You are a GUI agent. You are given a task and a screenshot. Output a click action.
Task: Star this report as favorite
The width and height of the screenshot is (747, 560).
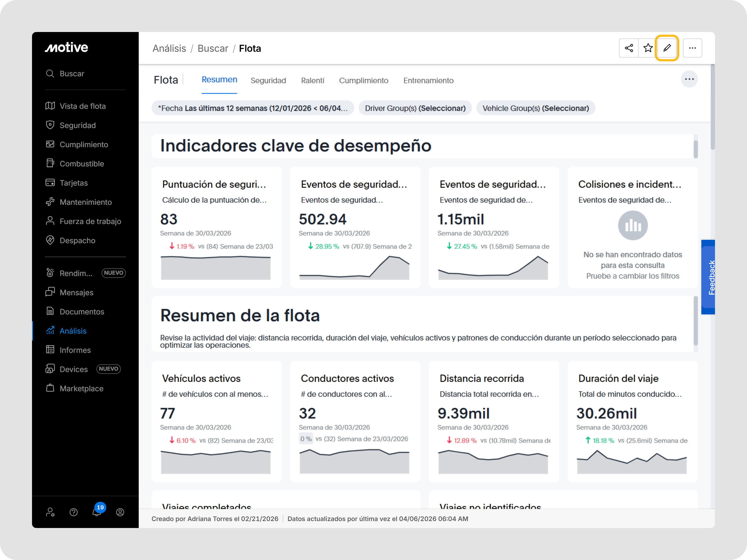[648, 48]
